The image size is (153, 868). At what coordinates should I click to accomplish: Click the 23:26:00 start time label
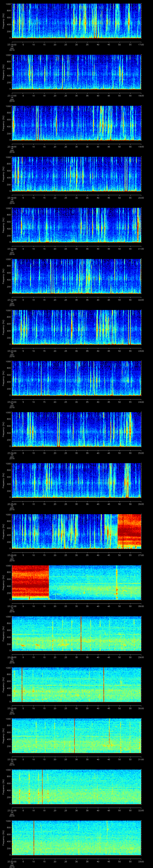(12, 555)
